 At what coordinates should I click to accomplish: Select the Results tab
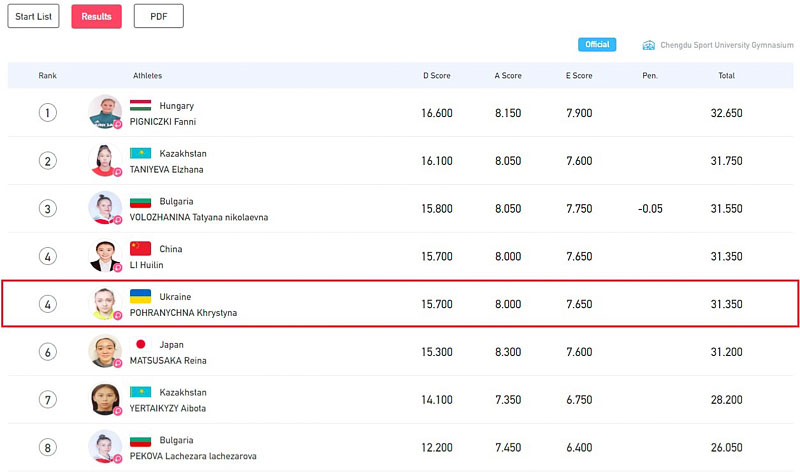(96, 16)
